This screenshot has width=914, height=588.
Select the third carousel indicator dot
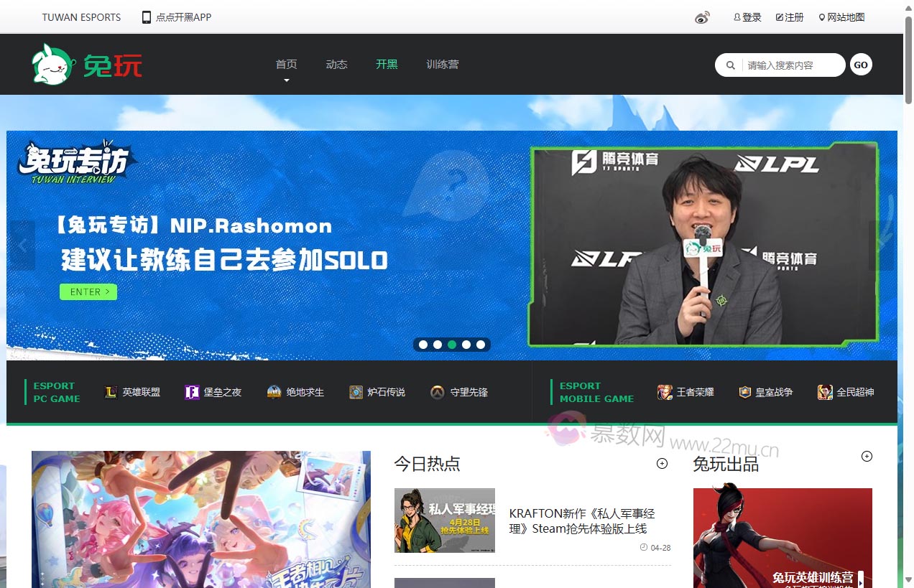(x=452, y=345)
